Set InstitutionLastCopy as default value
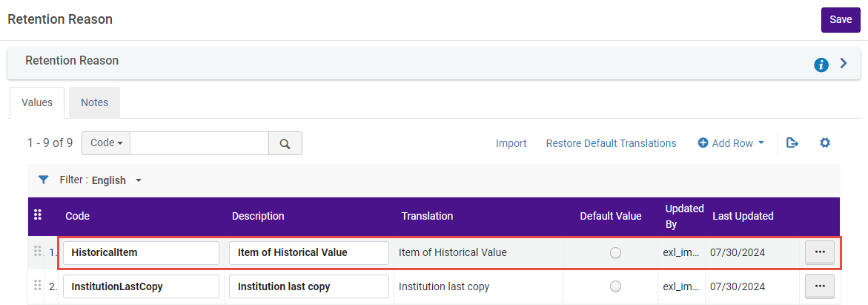Viewport: 868px width, 305px height. (x=615, y=286)
